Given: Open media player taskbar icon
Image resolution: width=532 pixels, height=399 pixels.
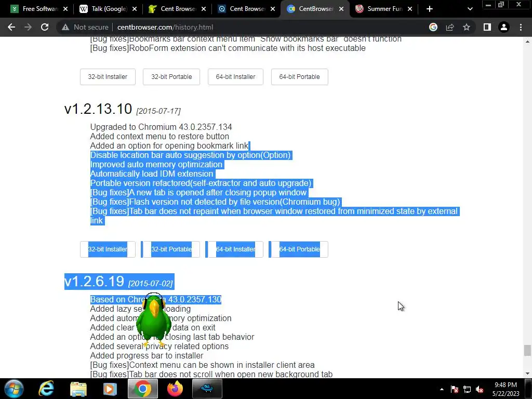Looking at the screenshot, I should pyautogui.click(x=110, y=389).
